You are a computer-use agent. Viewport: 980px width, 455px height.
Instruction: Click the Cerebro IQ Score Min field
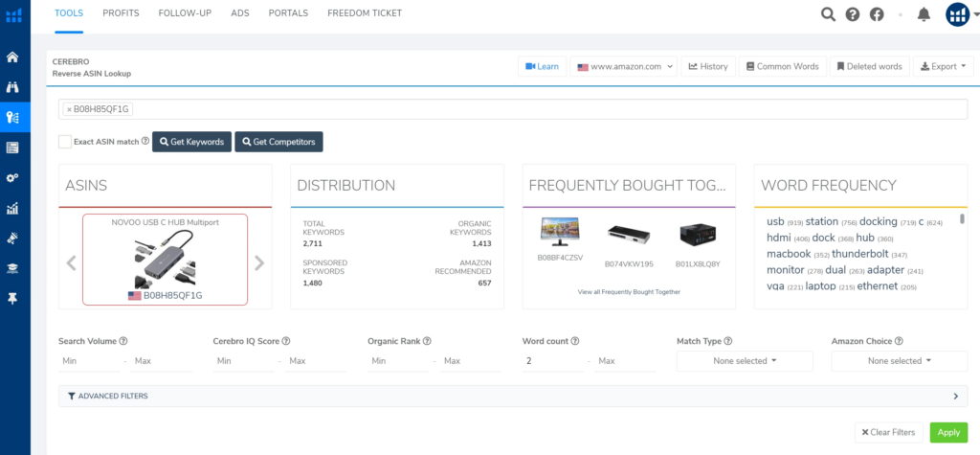[244, 361]
